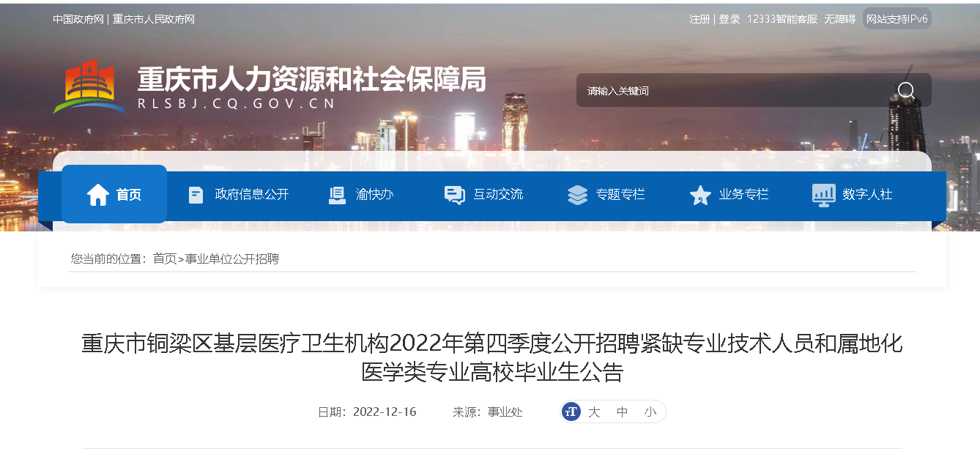980x454 pixels.
Task: Click the 无障碍 accessibility link
Action: 839,19
